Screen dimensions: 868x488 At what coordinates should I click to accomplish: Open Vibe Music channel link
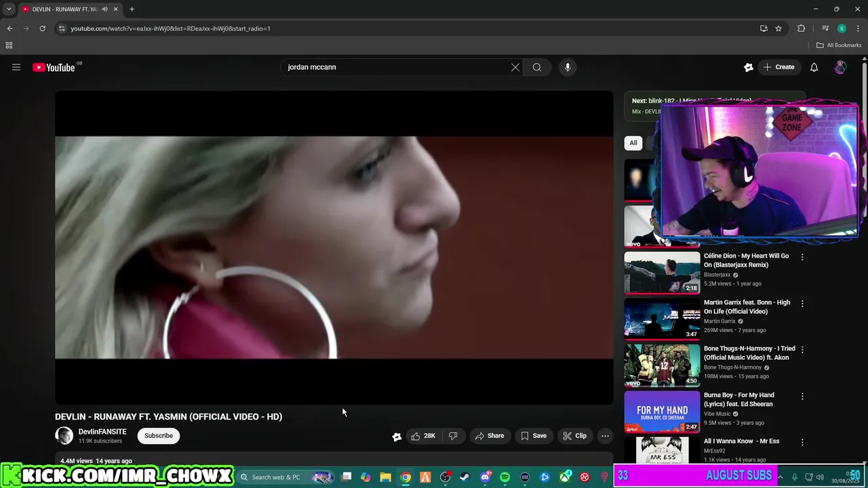point(717,413)
